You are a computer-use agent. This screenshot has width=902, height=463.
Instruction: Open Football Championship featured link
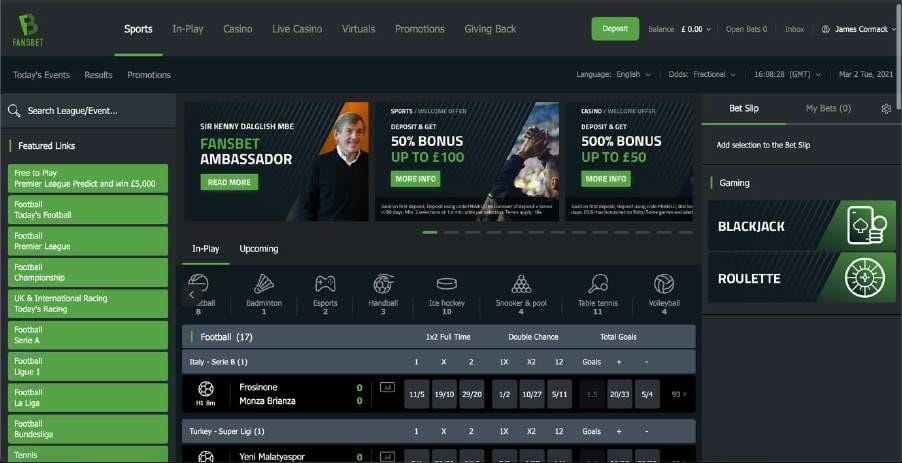click(x=88, y=272)
